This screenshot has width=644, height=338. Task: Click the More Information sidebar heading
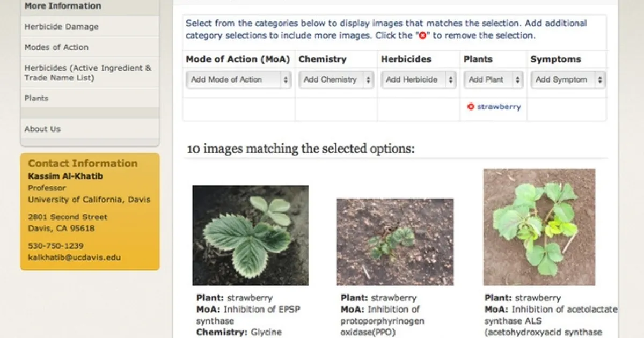point(62,6)
